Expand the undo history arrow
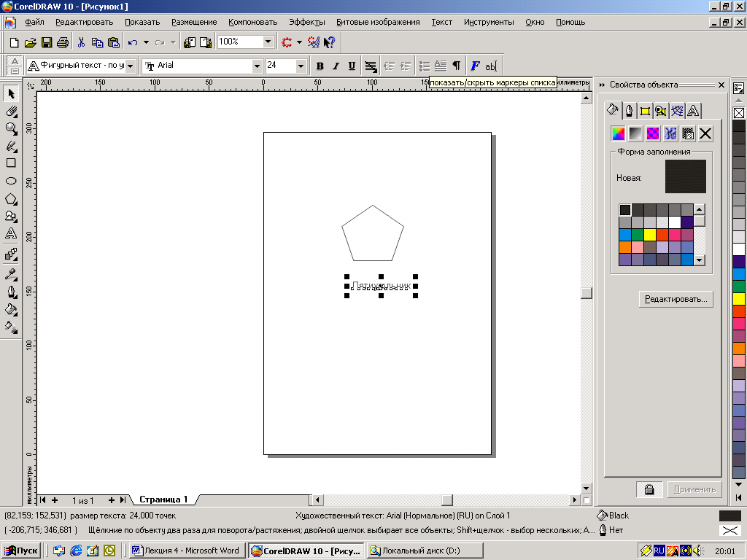This screenshot has width=747, height=560. coord(146,42)
